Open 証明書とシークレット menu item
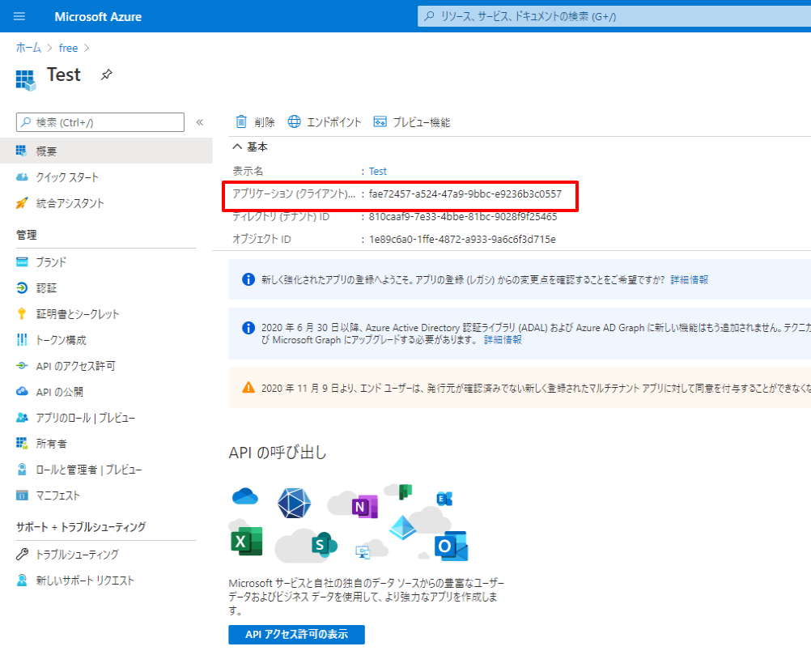Image resolution: width=811 pixels, height=672 pixels. (x=78, y=313)
